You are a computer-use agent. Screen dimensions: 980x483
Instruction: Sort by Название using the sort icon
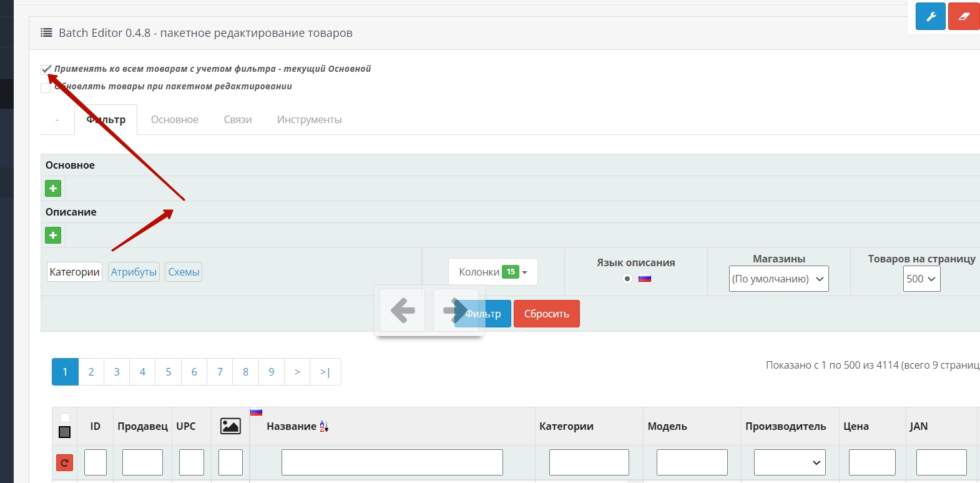pos(324,427)
